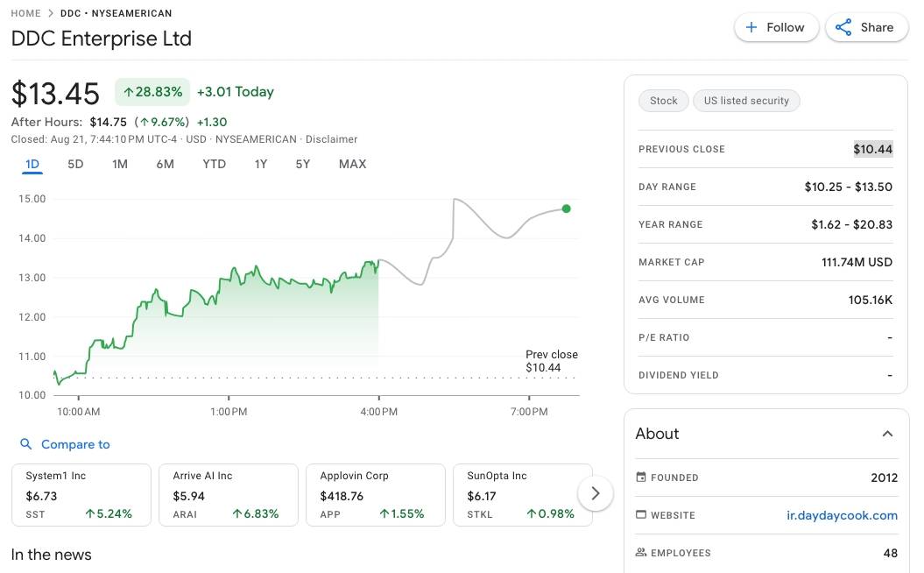Switch chart to 6M range

click(x=165, y=165)
